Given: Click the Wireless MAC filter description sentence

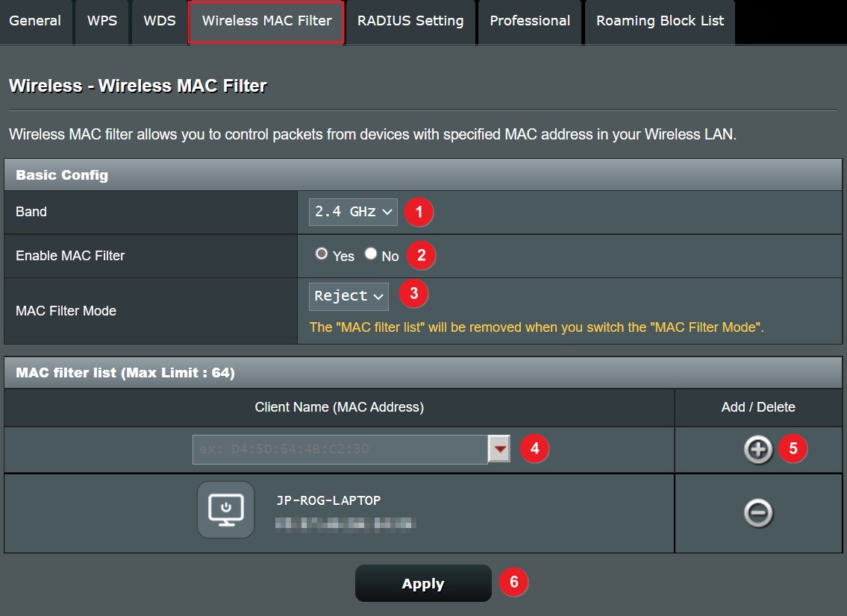Looking at the screenshot, I should 372,134.
